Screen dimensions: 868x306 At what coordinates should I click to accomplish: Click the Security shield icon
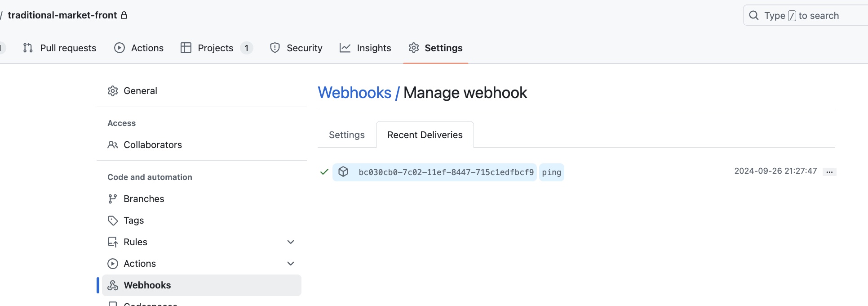coord(275,48)
